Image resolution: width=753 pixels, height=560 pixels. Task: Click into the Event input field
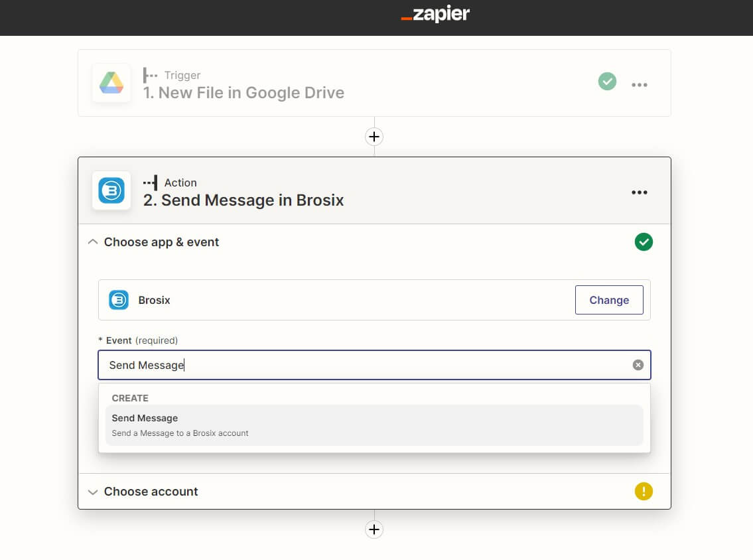374,365
